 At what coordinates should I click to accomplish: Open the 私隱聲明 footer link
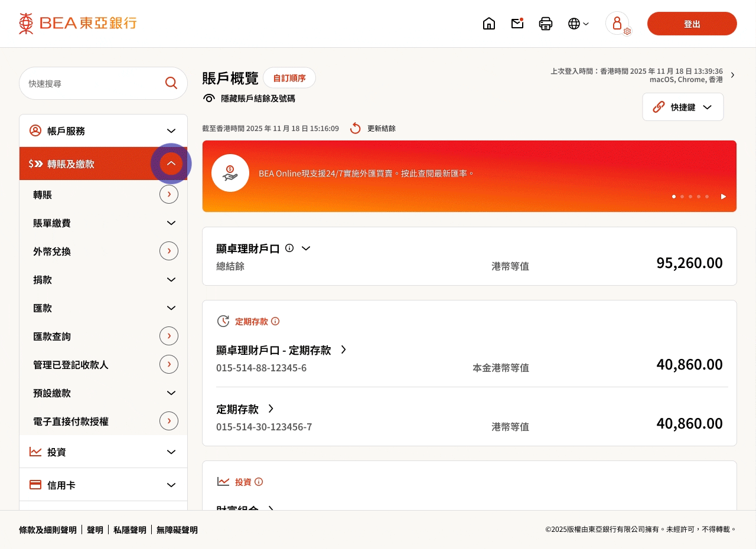point(130,530)
